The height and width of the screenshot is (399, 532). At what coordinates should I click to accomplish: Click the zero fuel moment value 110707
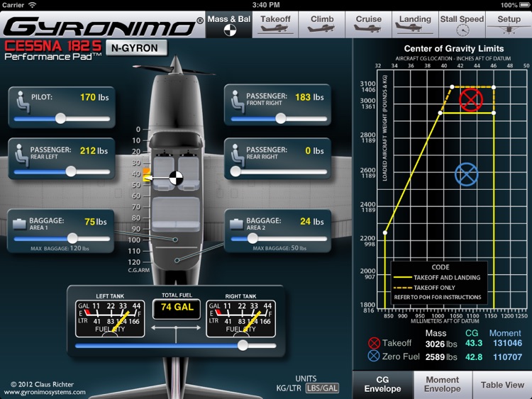[508, 356]
